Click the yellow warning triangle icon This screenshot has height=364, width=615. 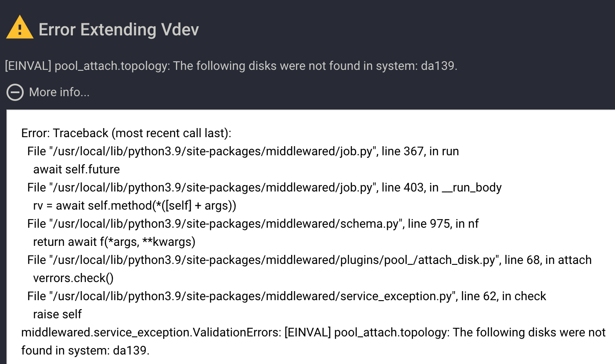[x=20, y=28]
